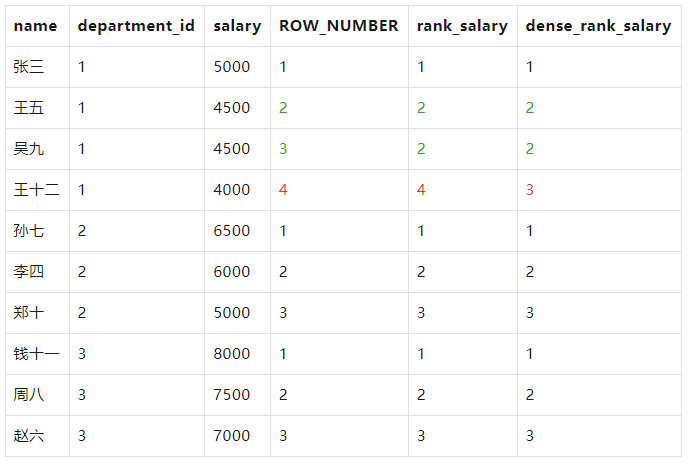Click the dense_rank_salary column header

(x=598, y=26)
